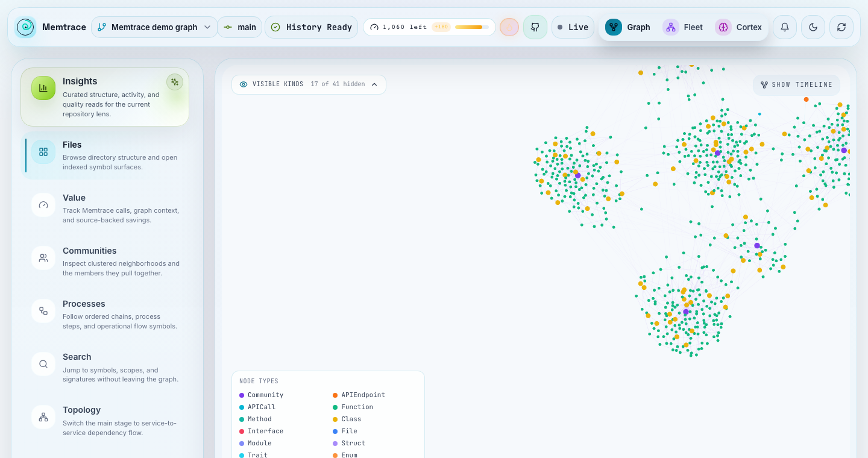Collapse the Visible Kinds panel chevron

[x=374, y=84]
